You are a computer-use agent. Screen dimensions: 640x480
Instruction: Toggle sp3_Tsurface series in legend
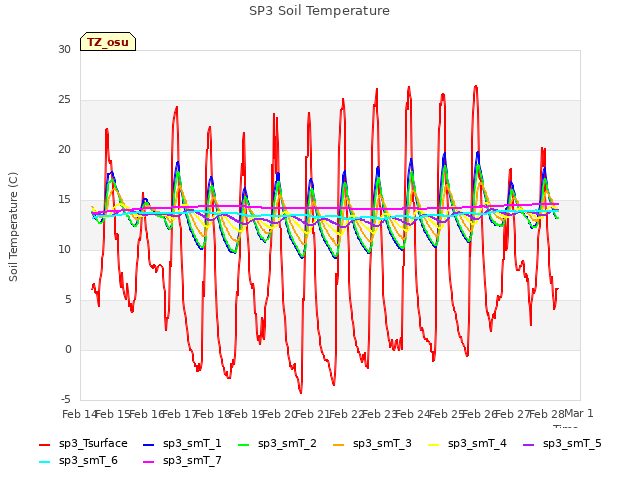[x=83, y=444]
